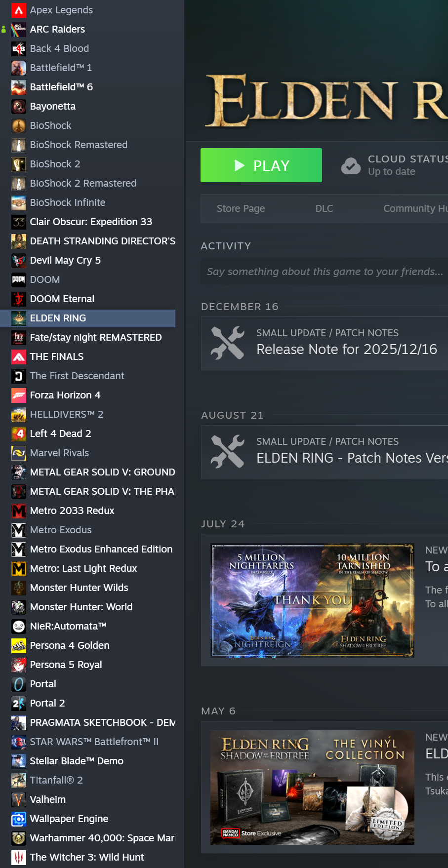This screenshot has width=448, height=868.
Task: Select BioShock 2 Remastered in library
Action: click(x=88, y=183)
